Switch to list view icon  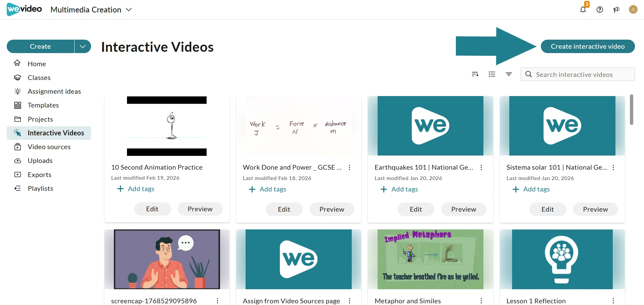click(x=492, y=74)
